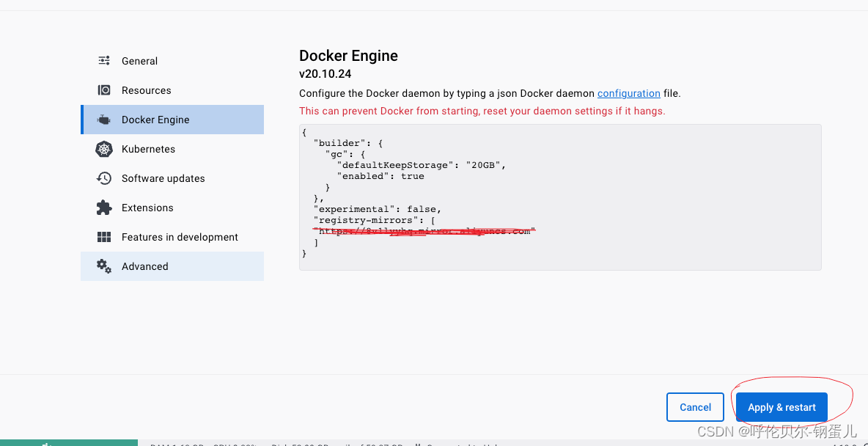Click the red daemon settings warning text

click(x=482, y=111)
